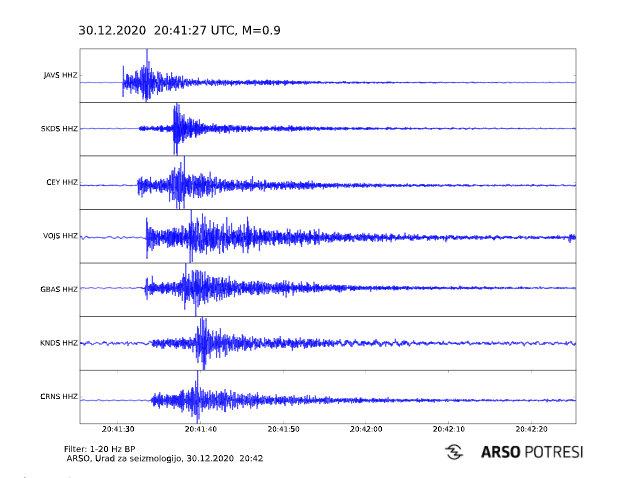Image resolution: width=628 pixels, height=478 pixels.
Task: Click the event title with M=0.9
Action: (x=179, y=31)
